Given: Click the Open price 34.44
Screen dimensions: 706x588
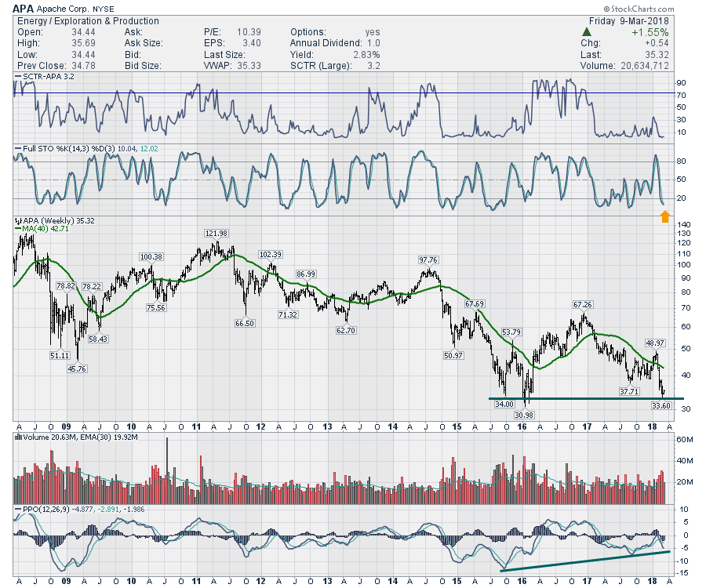Looking at the screenshot, I should tap(83, 32).
